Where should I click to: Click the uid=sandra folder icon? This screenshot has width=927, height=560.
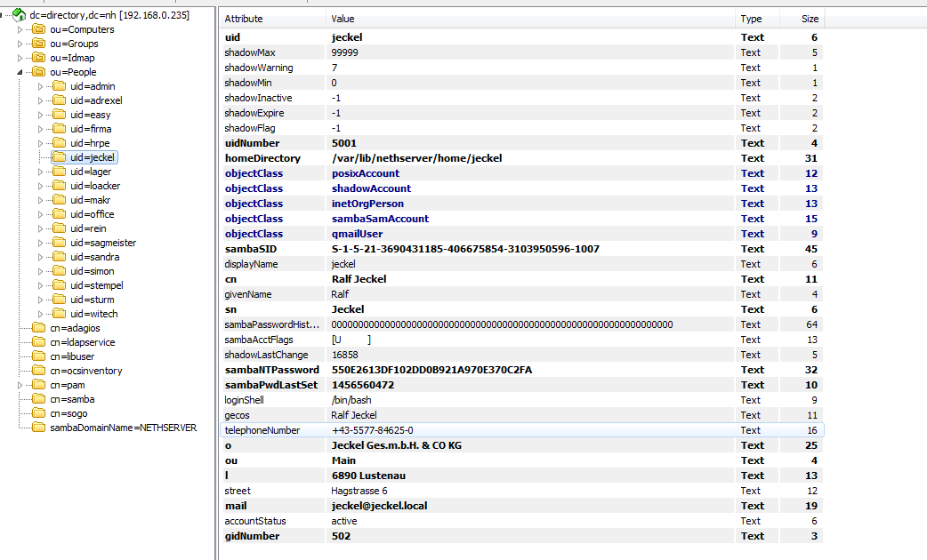tap(59, 256)
